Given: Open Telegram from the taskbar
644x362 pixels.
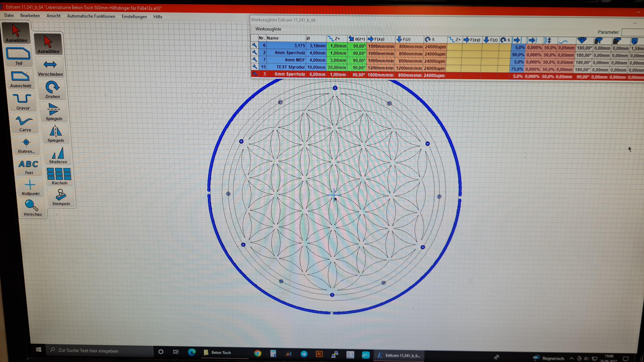Looking at the screenshot, I should [x=304, y=354].
